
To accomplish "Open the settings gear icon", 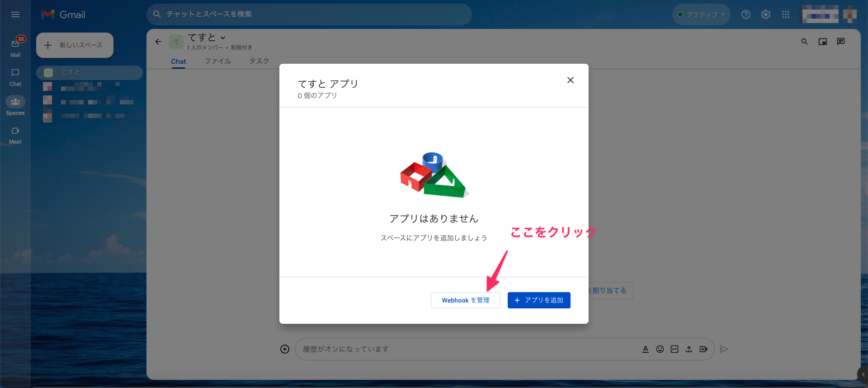I will [766, 14].
